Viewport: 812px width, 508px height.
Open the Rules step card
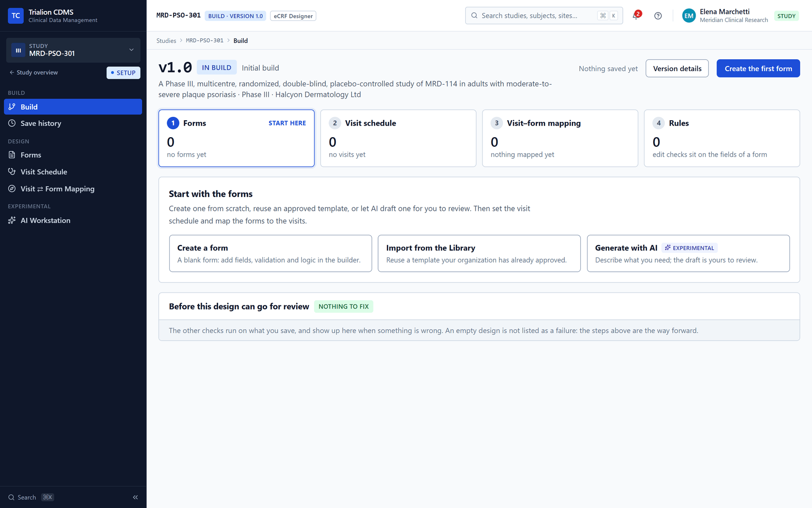[x=721, y=138]
